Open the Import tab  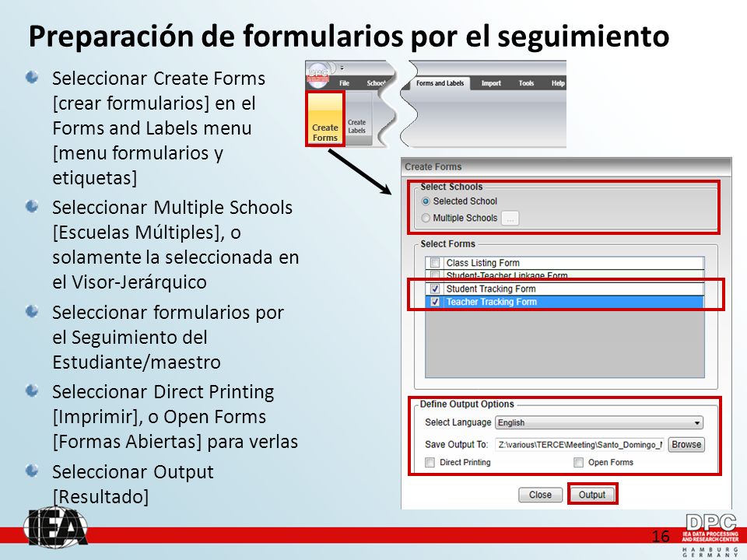point(491,83)
